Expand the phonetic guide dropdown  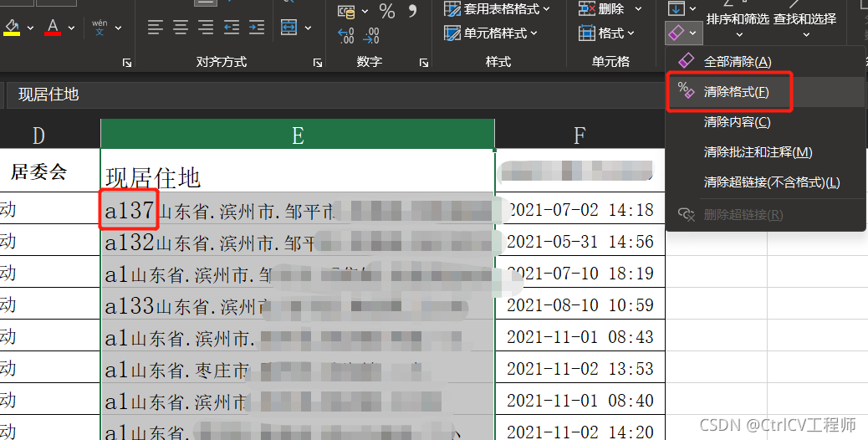tap(118, 28)
